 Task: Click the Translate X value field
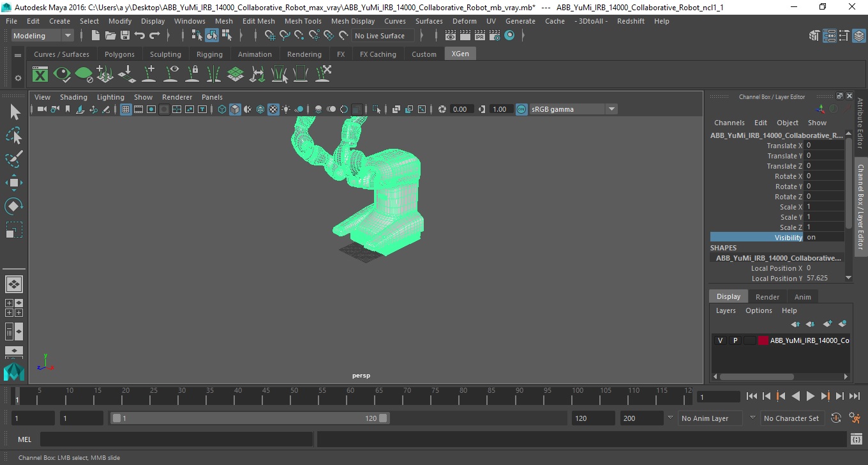click(x=825, y=146)
